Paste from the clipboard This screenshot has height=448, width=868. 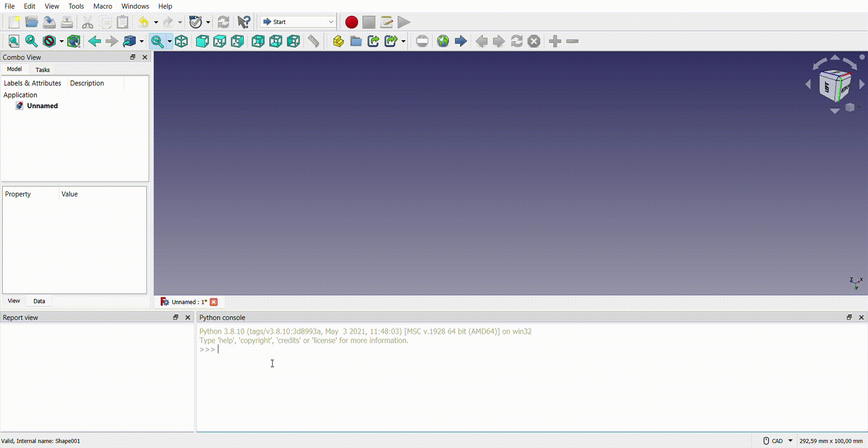click(122, 22)
